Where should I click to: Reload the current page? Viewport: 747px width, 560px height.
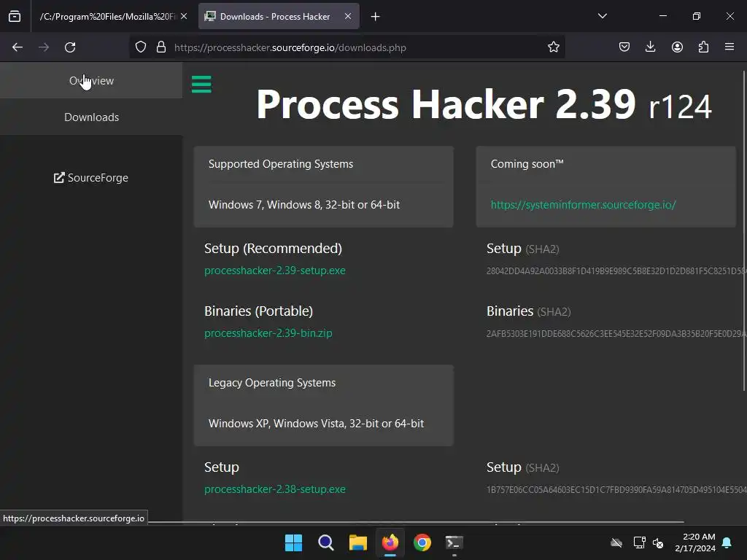(x=70, y=47)
